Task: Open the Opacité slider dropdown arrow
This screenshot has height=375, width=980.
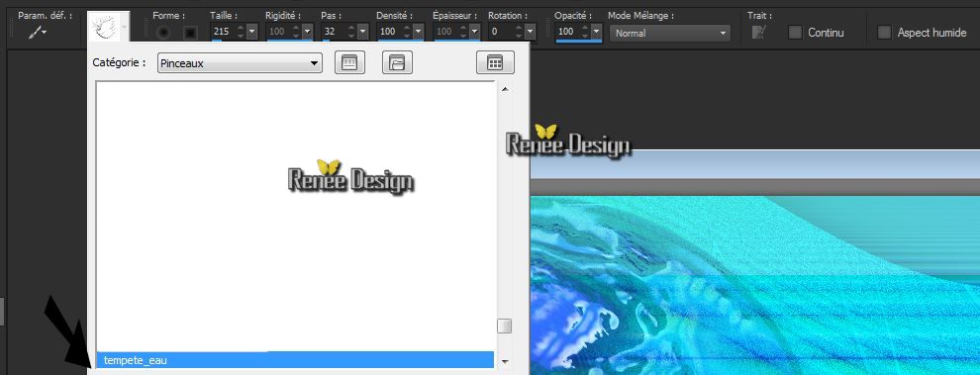Action: 596,32
